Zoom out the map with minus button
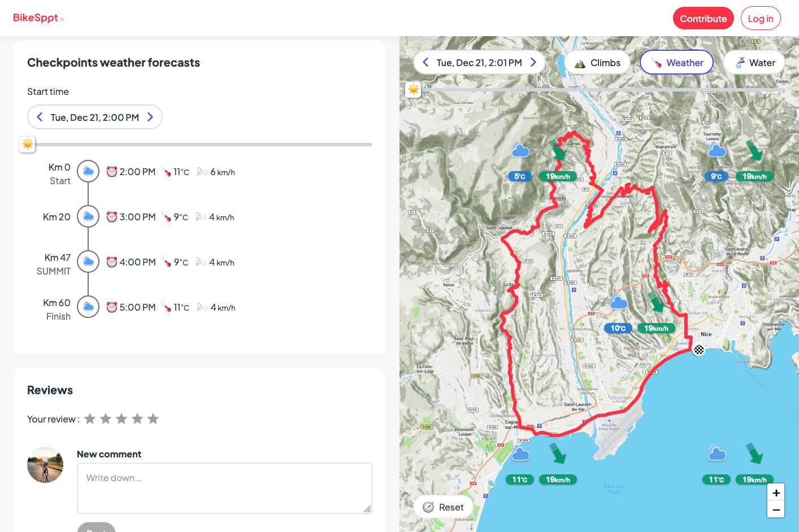Viewport: 799px width, 532px height. (x=776, y=509)
